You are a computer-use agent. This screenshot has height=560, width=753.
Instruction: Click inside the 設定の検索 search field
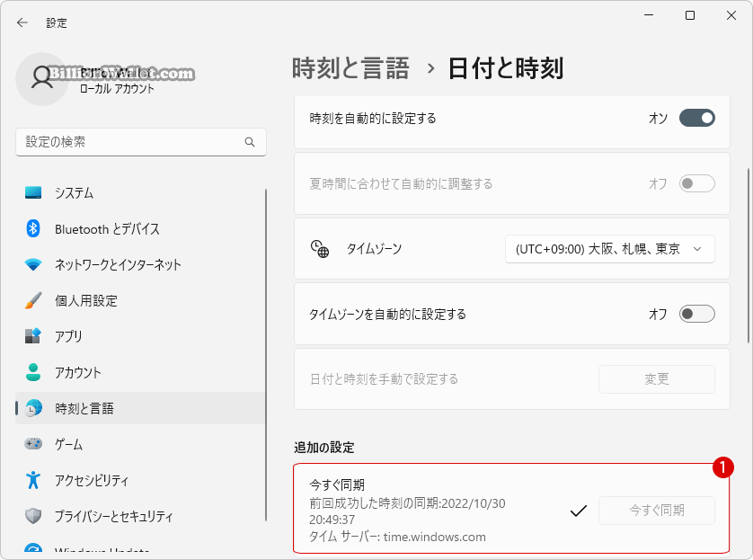click(135, 142)
